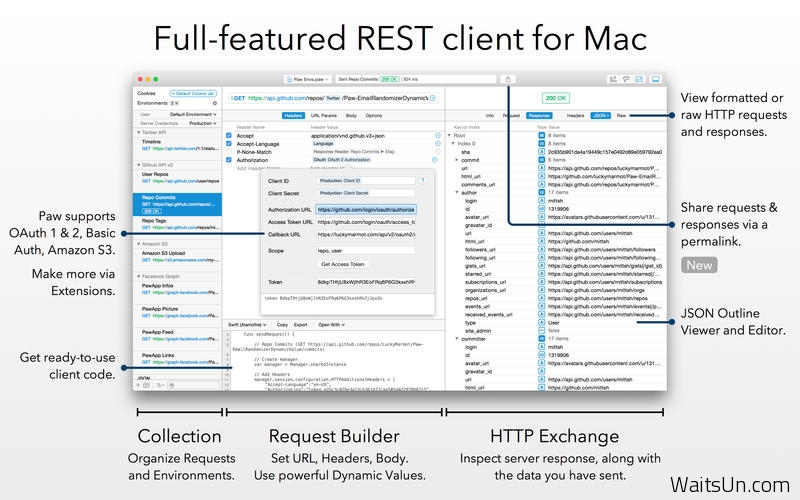This screenshot has width=800, height=500.
Task: Switch to the Raw view tab
Action: 621,116
